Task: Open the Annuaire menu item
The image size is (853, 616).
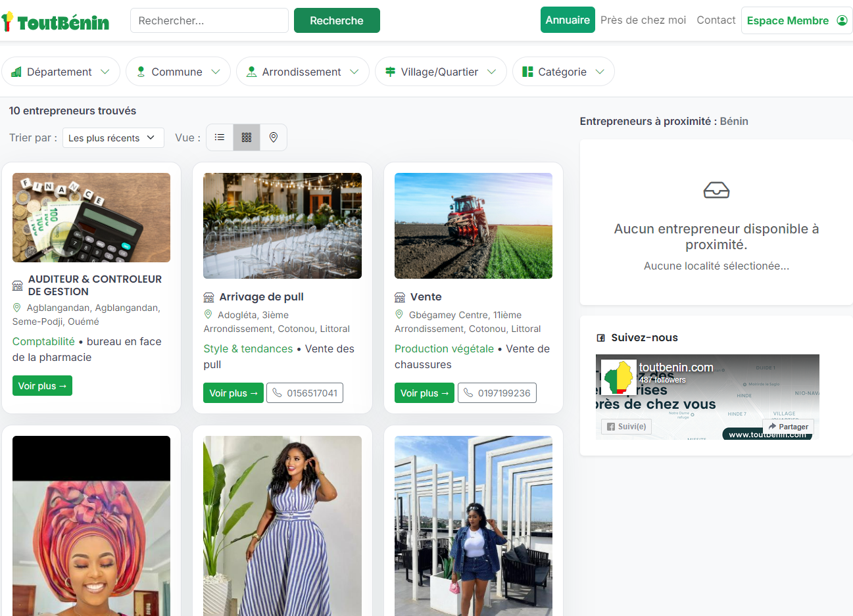Action: pos(567,20)
